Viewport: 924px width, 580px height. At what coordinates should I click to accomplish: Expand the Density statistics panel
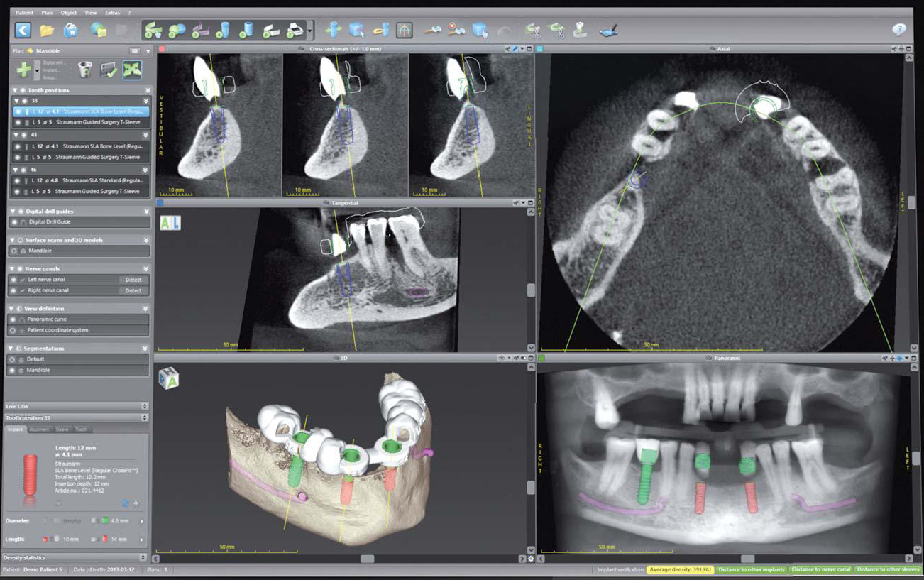(144, 558)
